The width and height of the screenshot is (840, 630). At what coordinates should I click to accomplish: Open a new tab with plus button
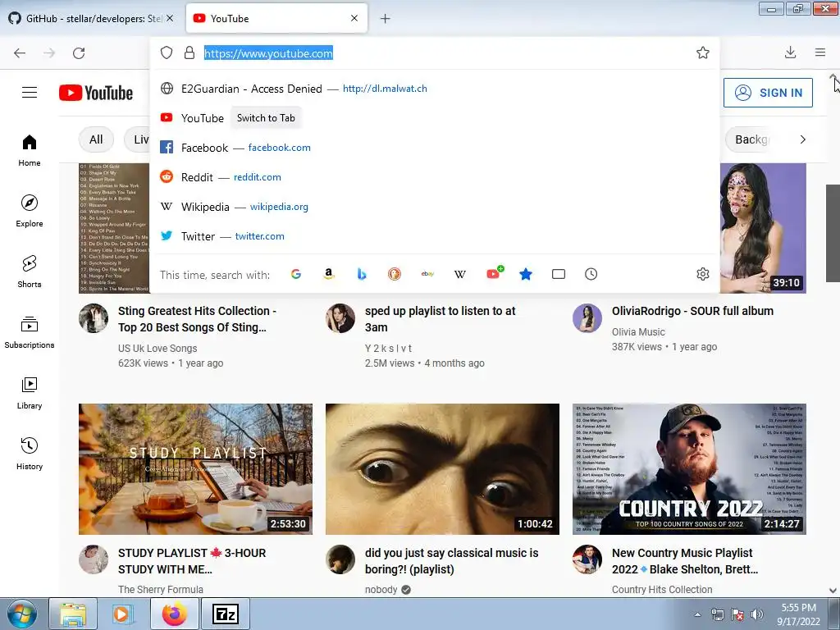385,19
